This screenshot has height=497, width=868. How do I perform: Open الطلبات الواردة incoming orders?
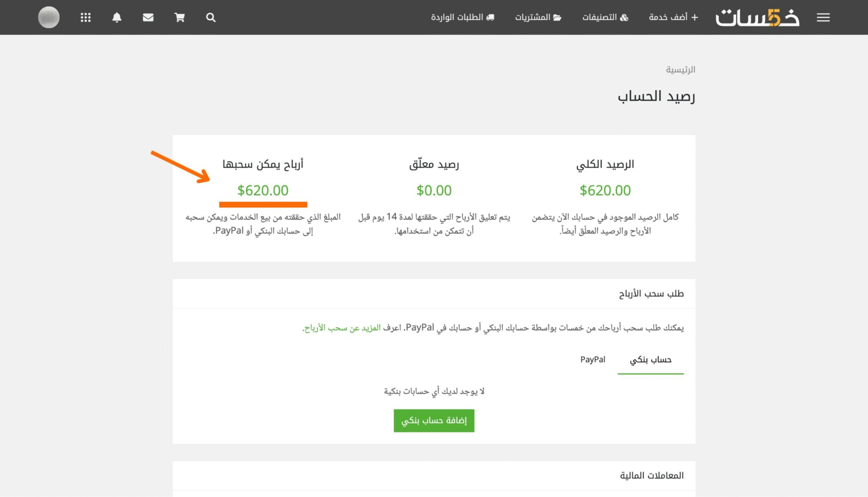pos(462,17)
